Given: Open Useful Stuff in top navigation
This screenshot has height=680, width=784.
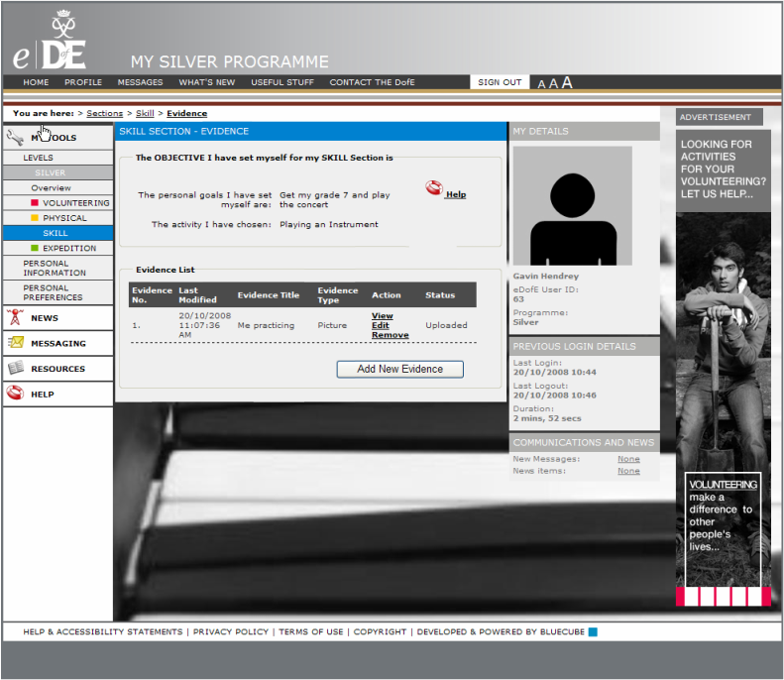Looking at the screenshot, I should (282, 82).
